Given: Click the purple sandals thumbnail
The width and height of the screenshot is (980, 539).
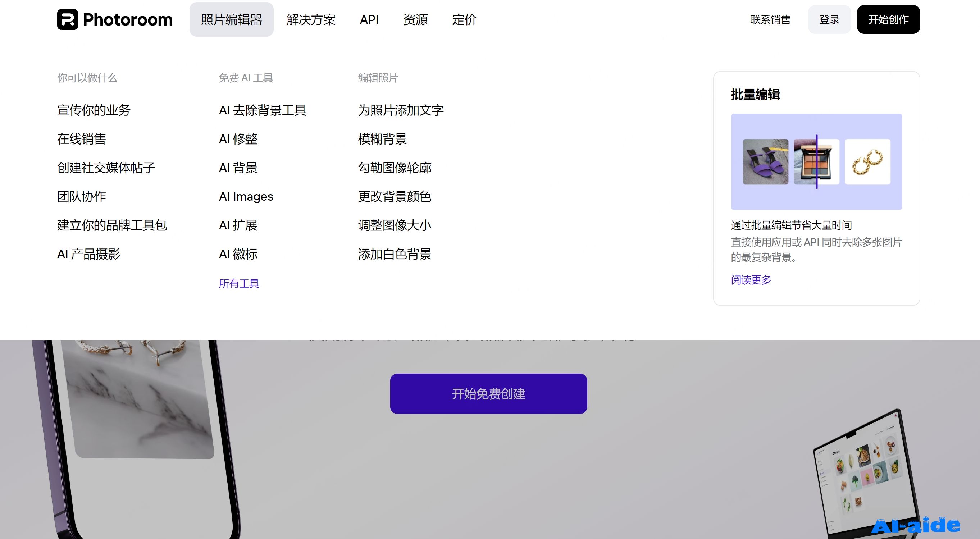Looking at the screenshot, I should pyautogui.click(x=765, y=162).
